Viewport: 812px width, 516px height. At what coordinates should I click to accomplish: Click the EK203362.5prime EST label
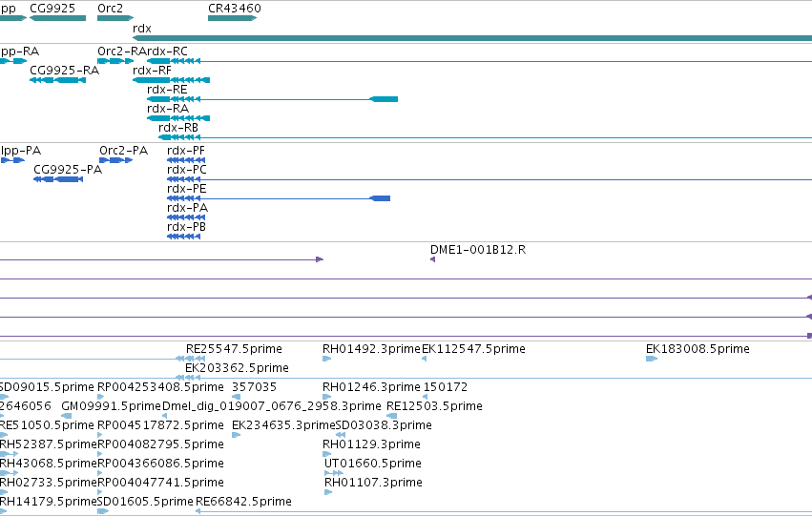238,368
